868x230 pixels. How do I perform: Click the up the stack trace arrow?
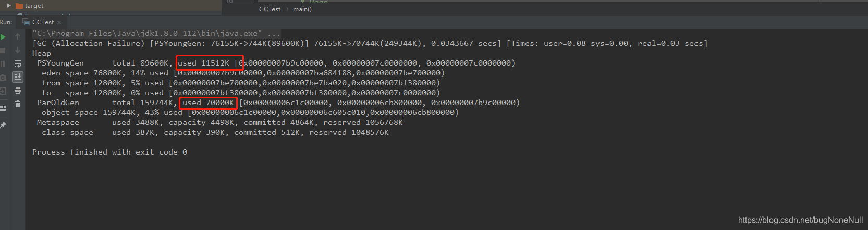[18, 36]
